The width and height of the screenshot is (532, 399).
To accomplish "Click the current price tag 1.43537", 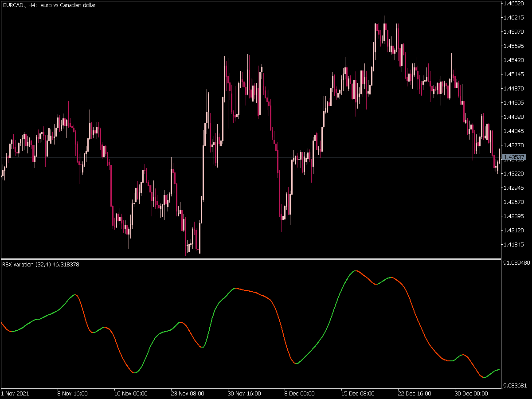I will click(515, 157).
